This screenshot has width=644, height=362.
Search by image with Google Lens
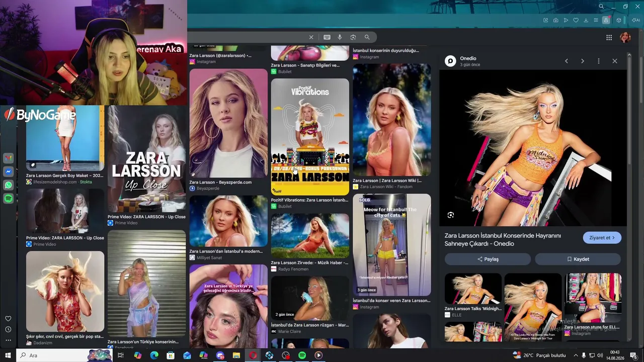[x=353, y=37]
